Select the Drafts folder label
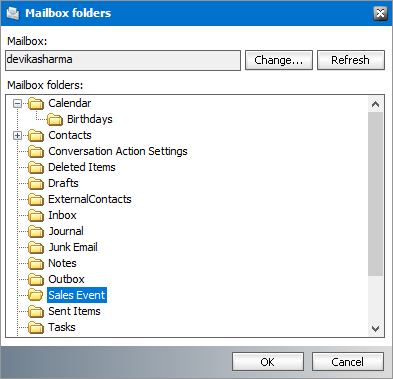The width and height of the screenshot is (393, 379). [x=63, y=183]
